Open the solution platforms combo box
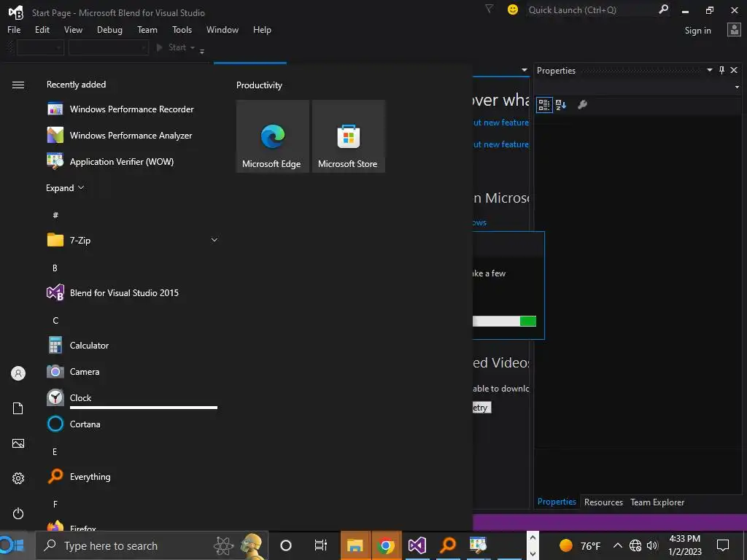This screenshot has width=747, height=560. tap(108, 47)
